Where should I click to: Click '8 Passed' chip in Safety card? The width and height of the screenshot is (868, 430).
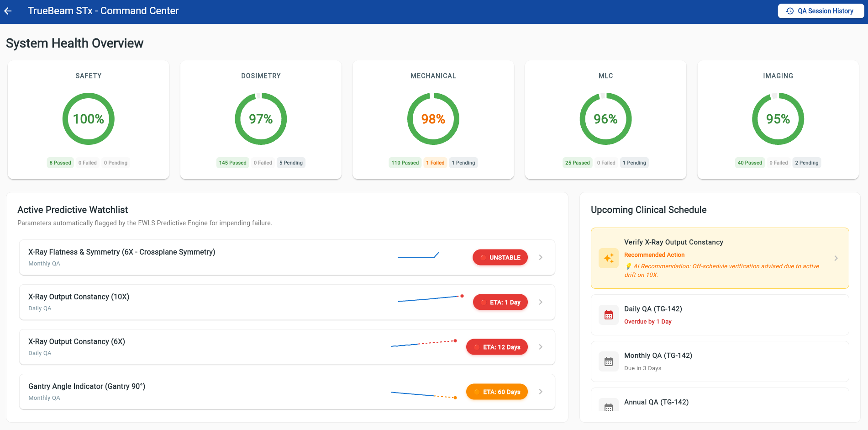pyautogui.click(x=60, y=163)
